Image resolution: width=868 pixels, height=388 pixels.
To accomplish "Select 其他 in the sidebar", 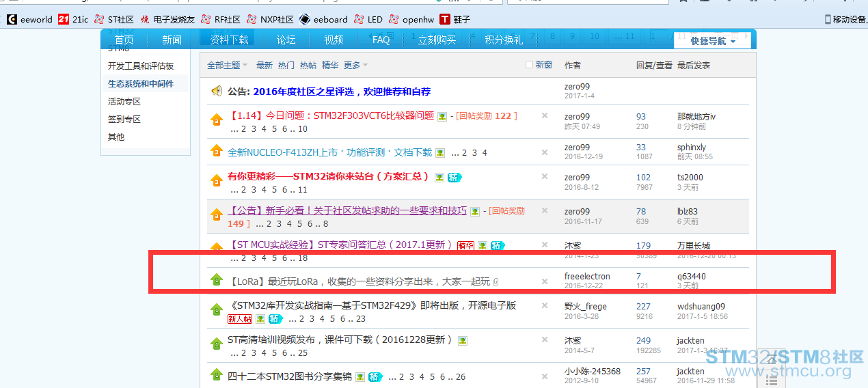I will click(116, 137).
